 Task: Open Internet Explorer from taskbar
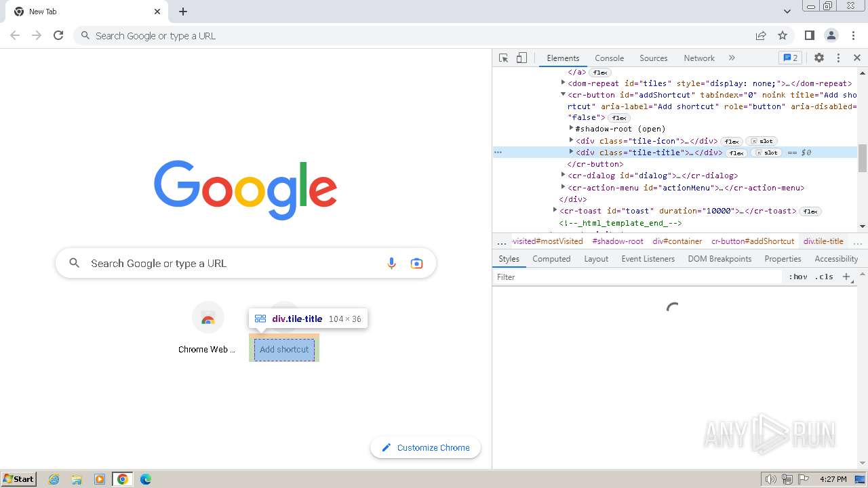click(x=54, y=479)
